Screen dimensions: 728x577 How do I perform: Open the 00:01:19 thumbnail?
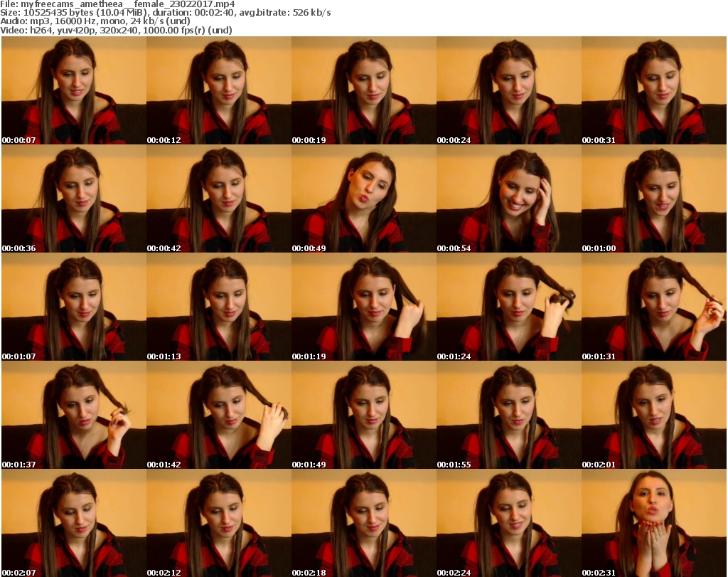coord(364,307)
